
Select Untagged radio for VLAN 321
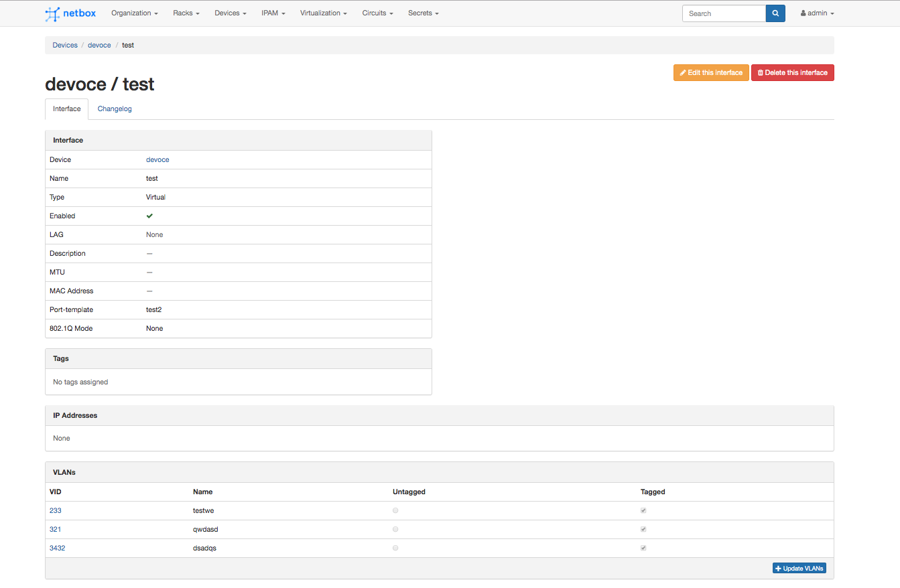pyautogui.click(x=395, y=529)
